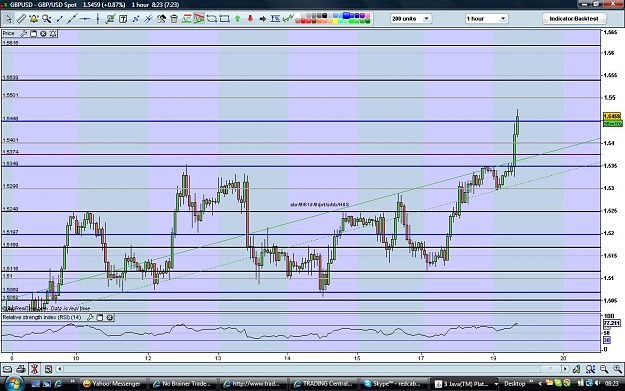625x391 pixels.
Task: Click the green checkmark chart icon
Action: tap(110, 18)
